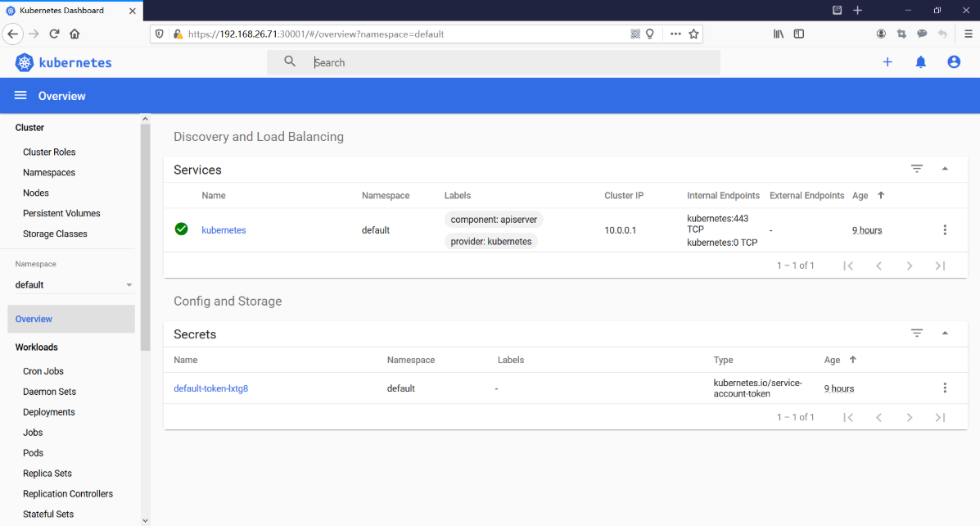Select the Kubernetes Dashboard browser tab
Image resolution: width=980 pixels, height=531 pixels.
click(71, 11)
